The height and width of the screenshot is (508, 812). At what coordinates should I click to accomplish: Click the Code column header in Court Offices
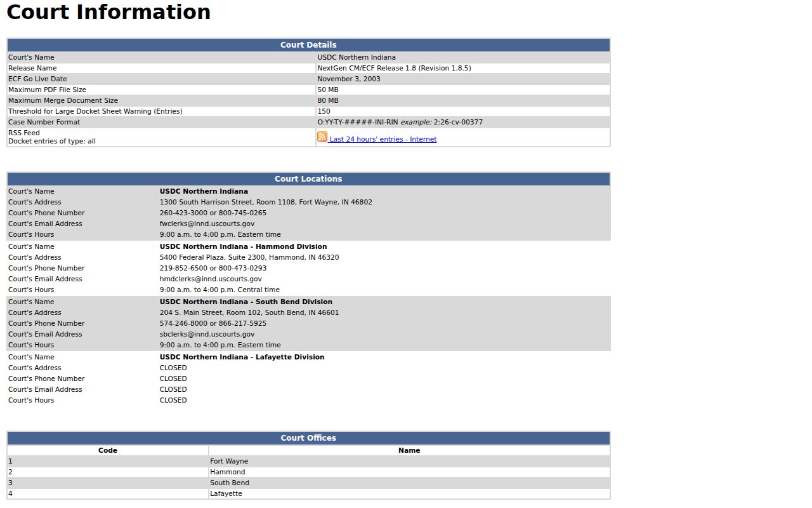pos(108,450)
